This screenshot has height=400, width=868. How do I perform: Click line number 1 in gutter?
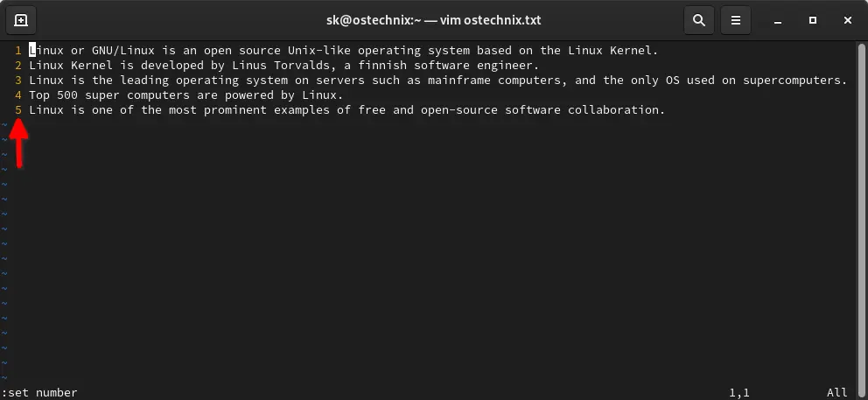point(17,51)
